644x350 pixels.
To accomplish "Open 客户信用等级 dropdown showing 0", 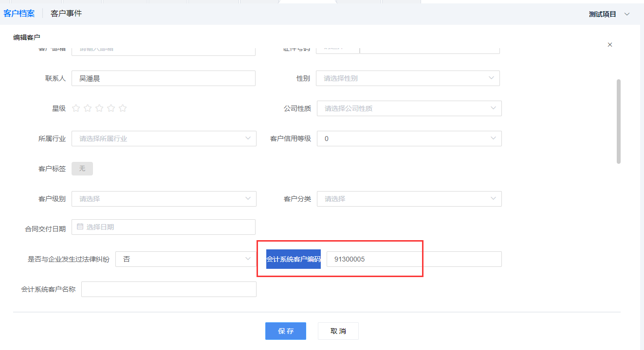I will coord(408,139).
